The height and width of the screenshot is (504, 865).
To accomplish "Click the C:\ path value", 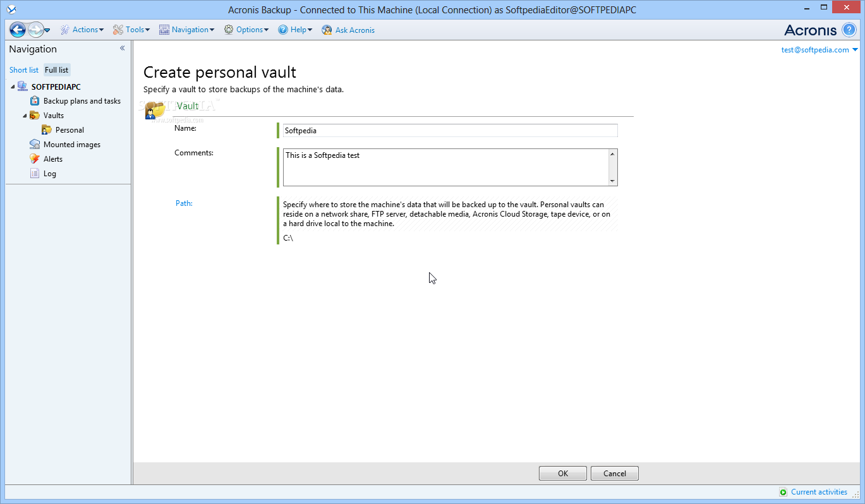I will tap(288, 238).
